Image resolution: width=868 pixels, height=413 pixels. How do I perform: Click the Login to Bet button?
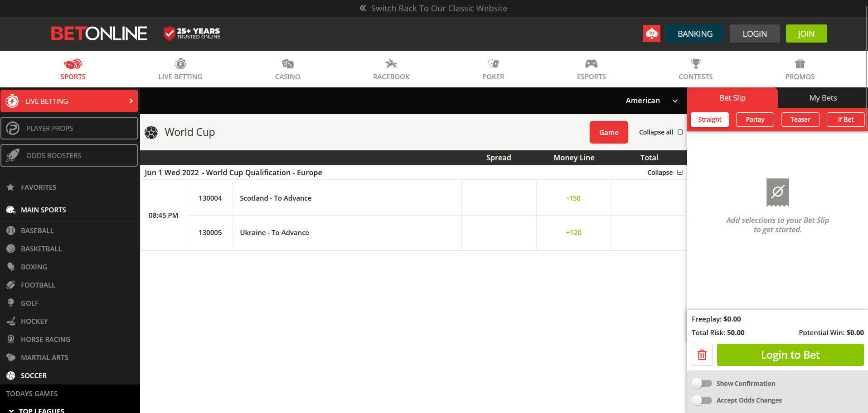[790, 355]
